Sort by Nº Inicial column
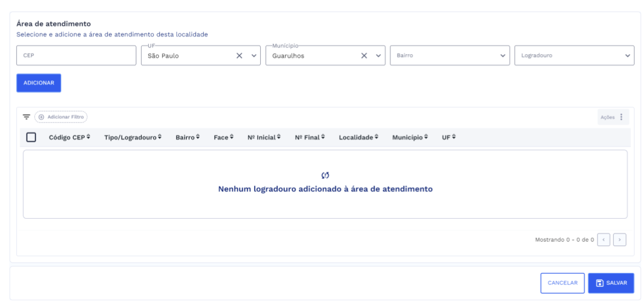 [264, 137]
